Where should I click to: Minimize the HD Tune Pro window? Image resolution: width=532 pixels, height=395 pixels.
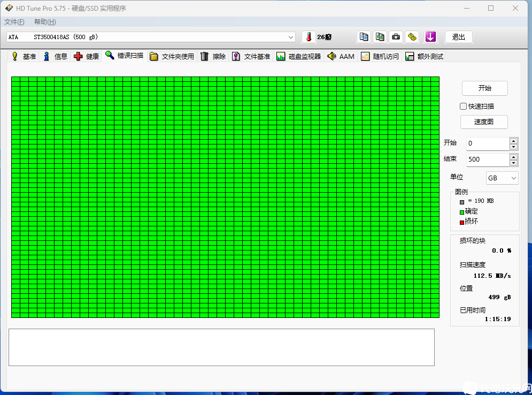tap(467, 8)
